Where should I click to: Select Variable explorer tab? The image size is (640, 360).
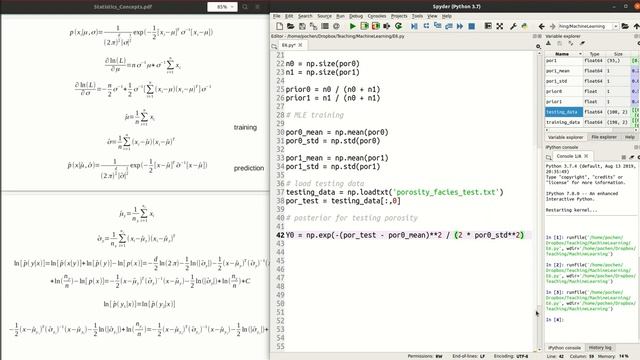[565, 137]
